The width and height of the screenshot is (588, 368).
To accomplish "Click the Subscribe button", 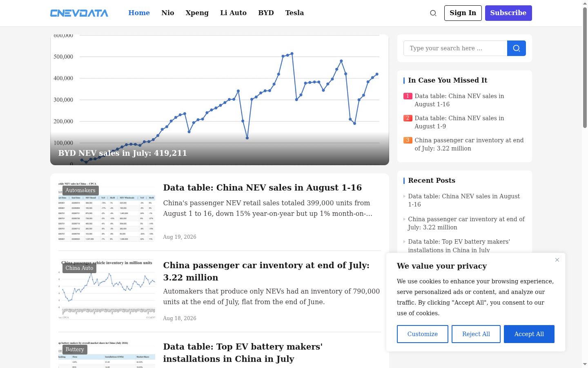I will click(508, 13).
